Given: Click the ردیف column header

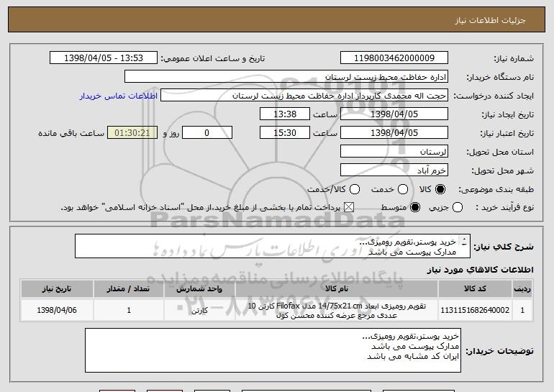Looking at the screenshot, I should pyautogui.click(x=522, y=289).
